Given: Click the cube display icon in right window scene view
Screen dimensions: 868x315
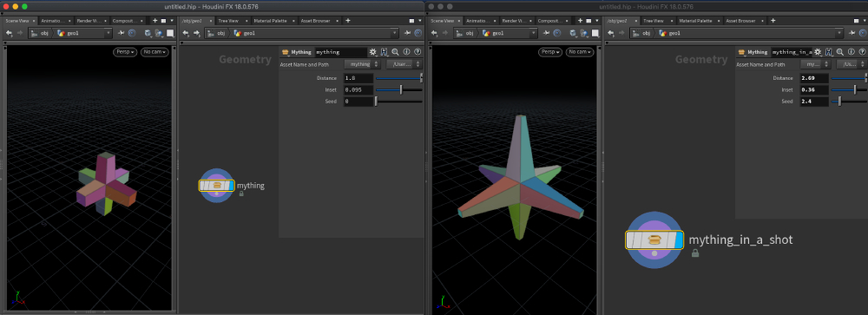Looking at the screenshot, I should point(572,33).
